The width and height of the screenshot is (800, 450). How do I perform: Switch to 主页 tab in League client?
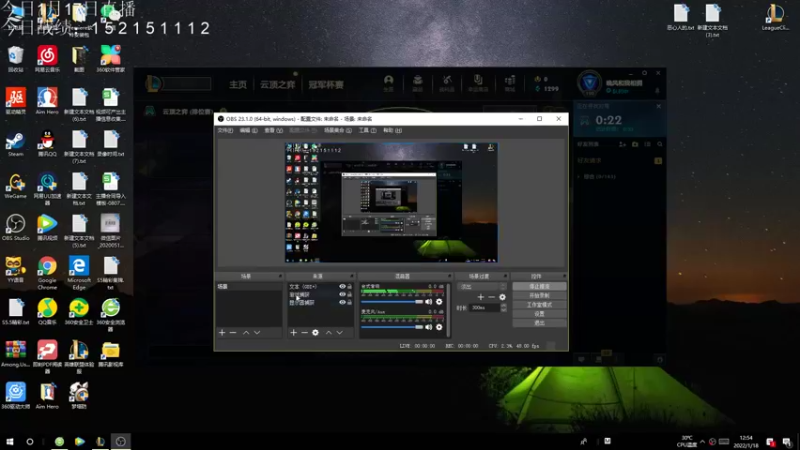[238, 85]
